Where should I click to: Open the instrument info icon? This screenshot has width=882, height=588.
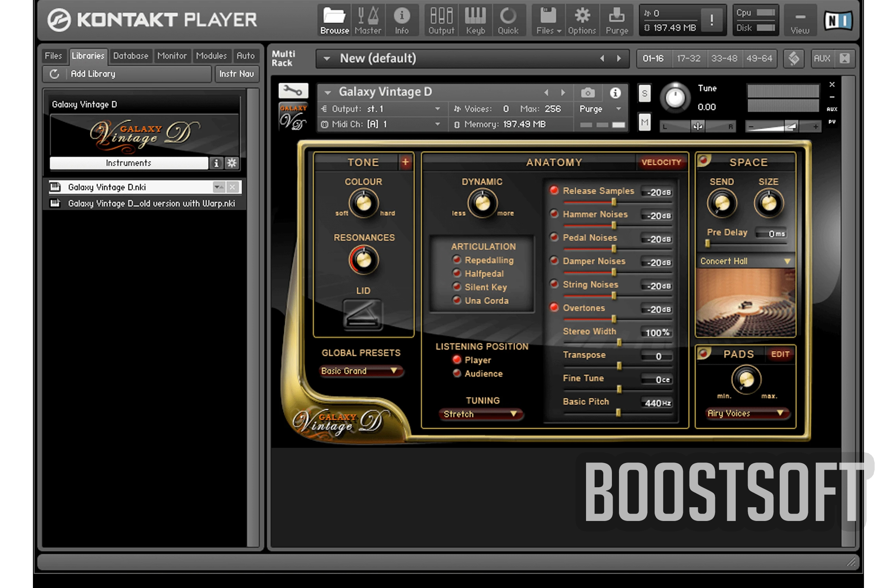(615, 93)
